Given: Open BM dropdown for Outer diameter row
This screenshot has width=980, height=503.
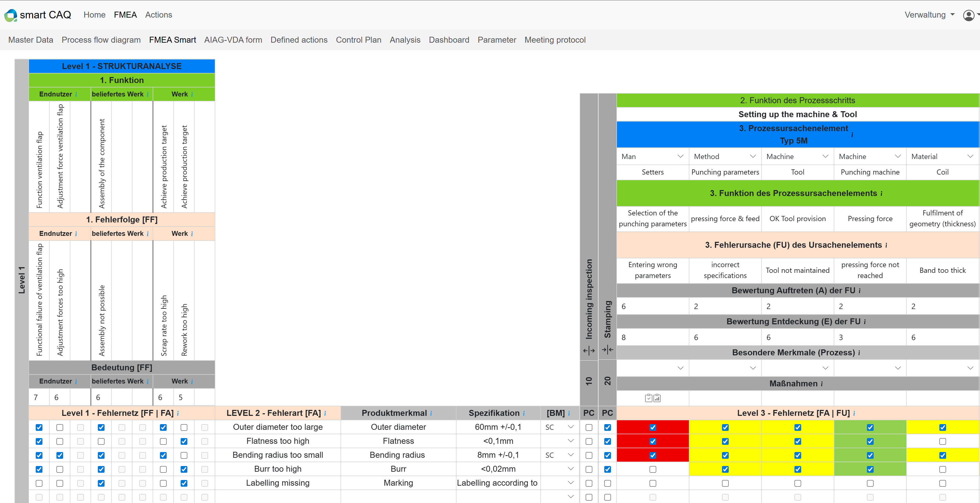Looking at the screenshot, I should pyautogui.click(x=560, y=427).
